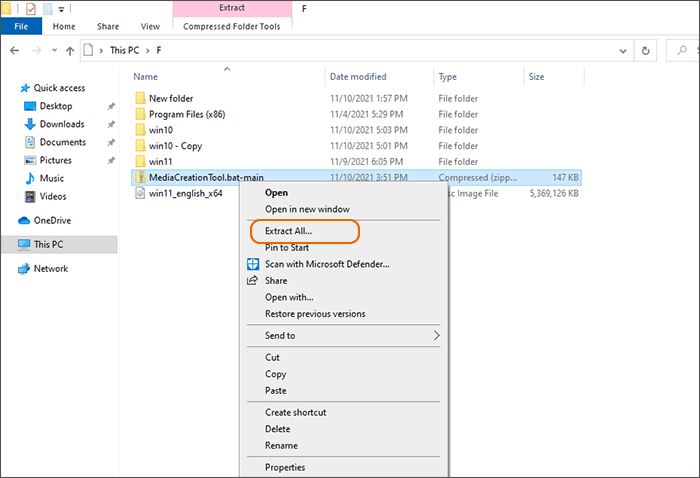Click the Back navigation arrow

pyautogui.click(x=14, y=50)
